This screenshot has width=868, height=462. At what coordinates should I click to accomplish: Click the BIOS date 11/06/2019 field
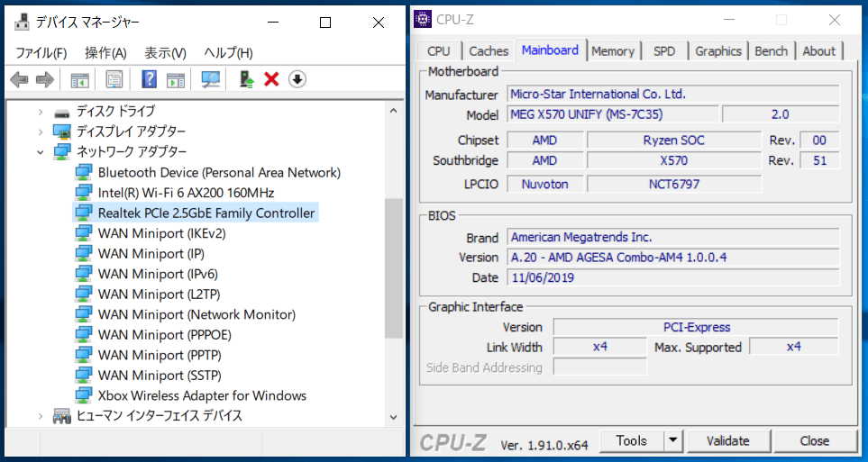pos(673,277)
